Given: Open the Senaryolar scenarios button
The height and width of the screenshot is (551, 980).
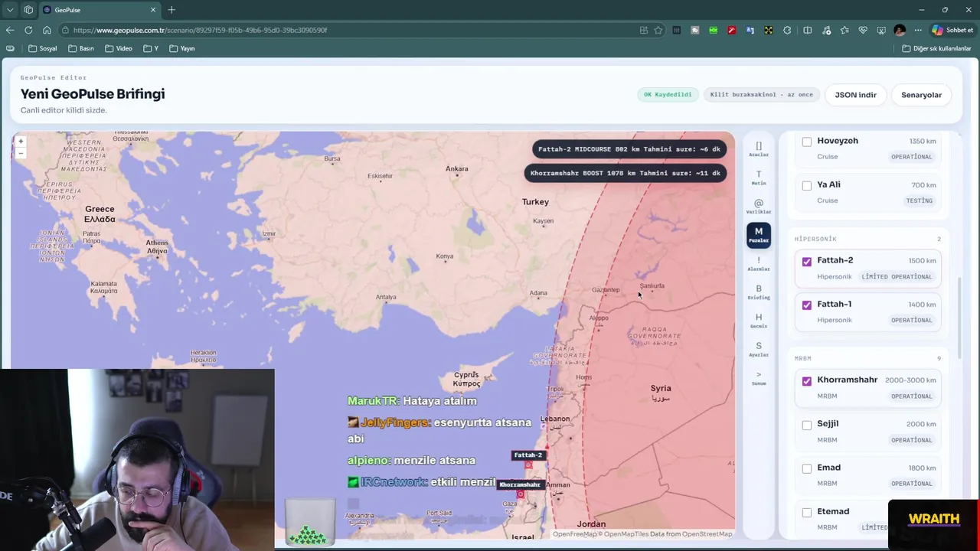Looking at the screenshot, I should (x=921, y=95).
